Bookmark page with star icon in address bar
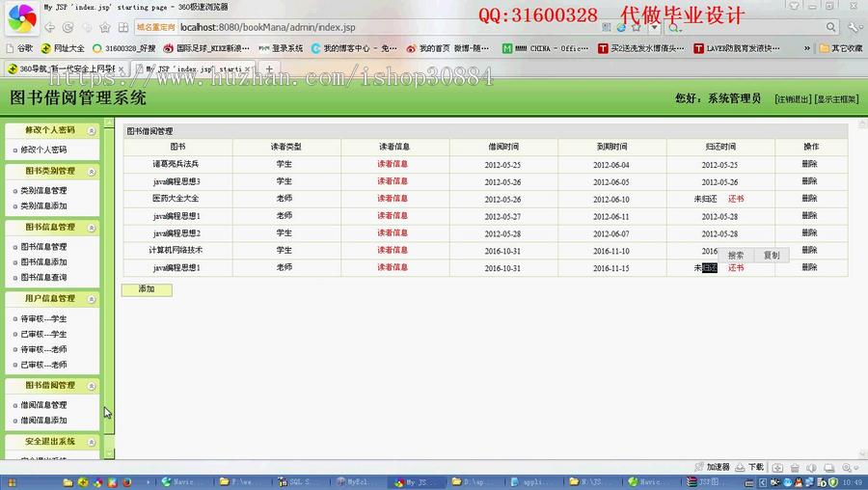868x490 pixels. coord(637,27)
